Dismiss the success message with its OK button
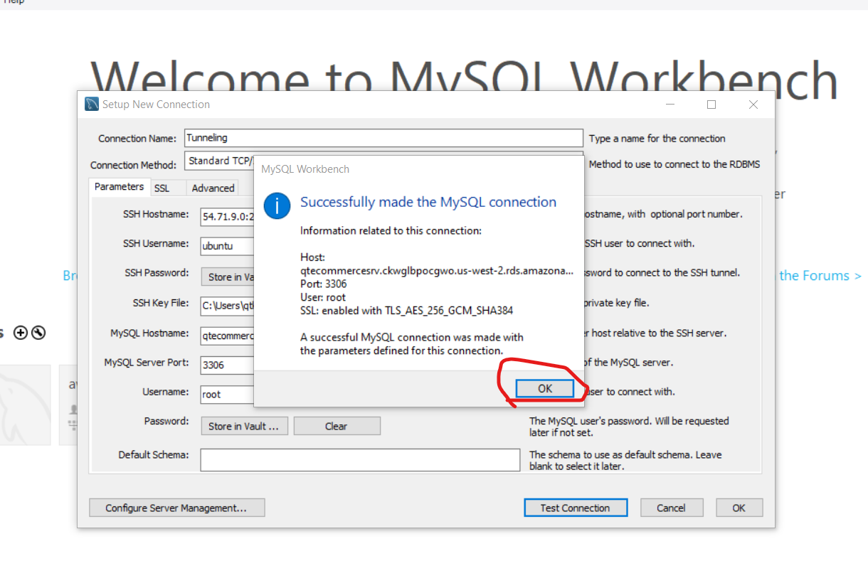The image size is (868, 588). pyautogui.click(x=545, y=388)
